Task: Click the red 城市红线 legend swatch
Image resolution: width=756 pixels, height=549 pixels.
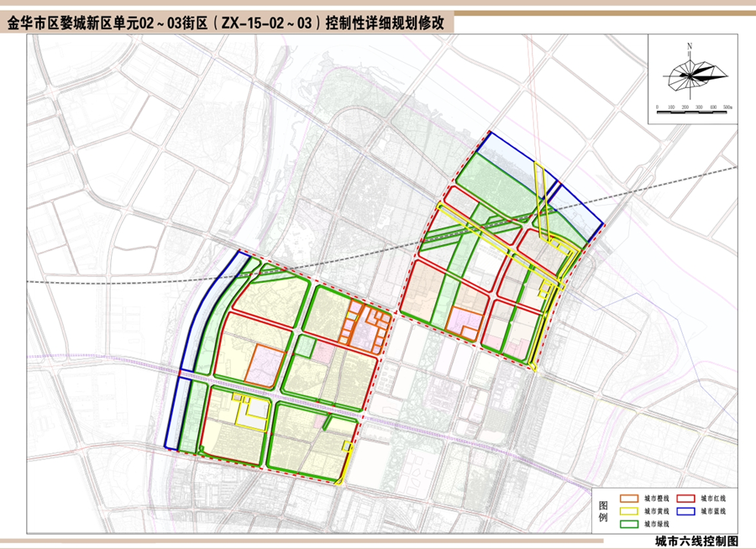Action: [685, 499]
